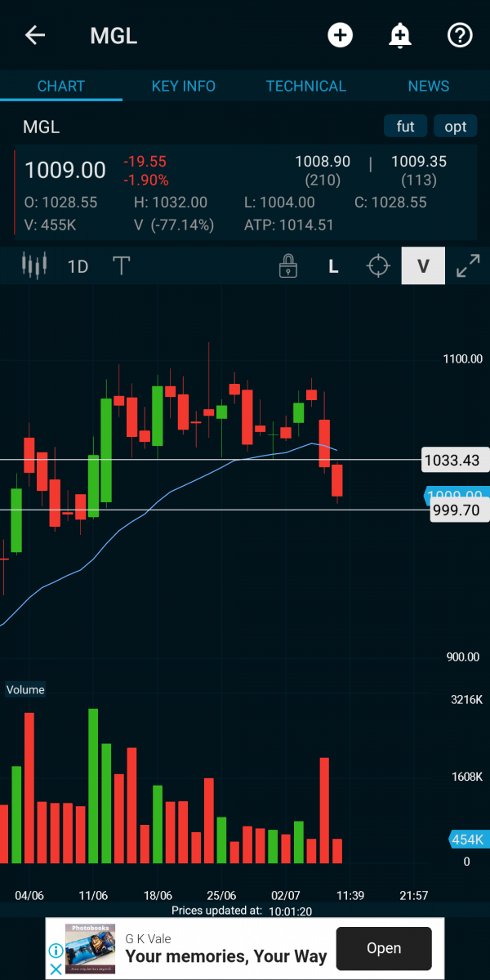This screenshot has height=980, width=490.
Task: Go back using the arrow icon
Action: point(35,35)
